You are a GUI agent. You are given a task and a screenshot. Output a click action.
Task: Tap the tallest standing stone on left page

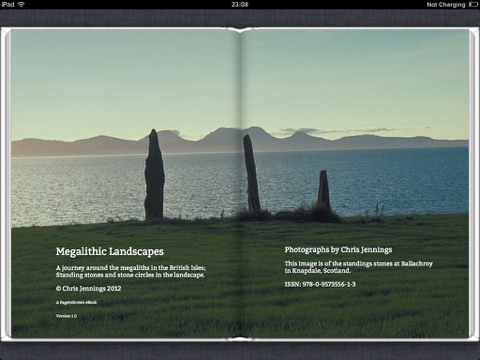click(154, 174)
